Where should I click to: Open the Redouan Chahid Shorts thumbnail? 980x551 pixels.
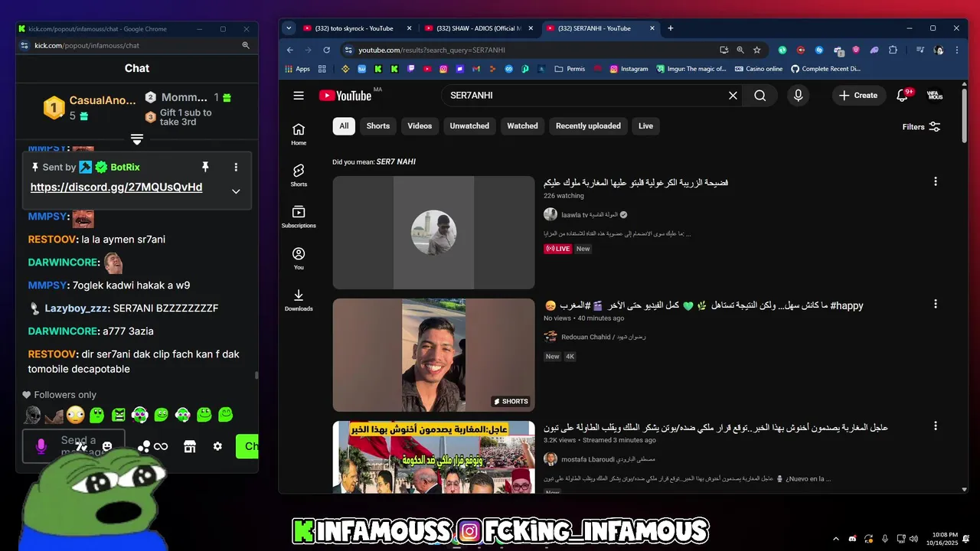click(x=433, y=355)
